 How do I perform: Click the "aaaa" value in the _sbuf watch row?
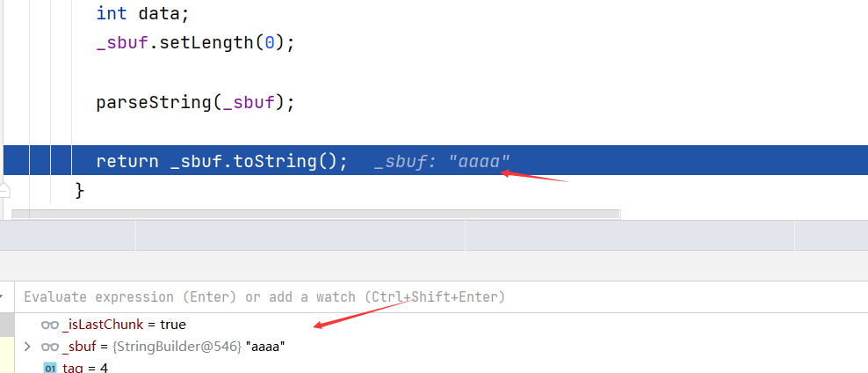point(265,347)
